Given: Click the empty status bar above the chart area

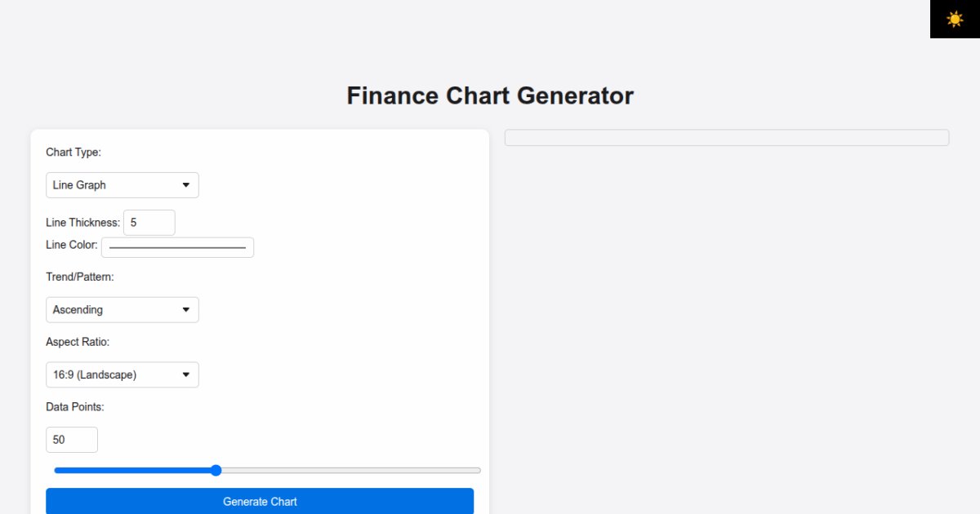Looking at the screenshot, I should pyautogui.click(x=726, y=136).
